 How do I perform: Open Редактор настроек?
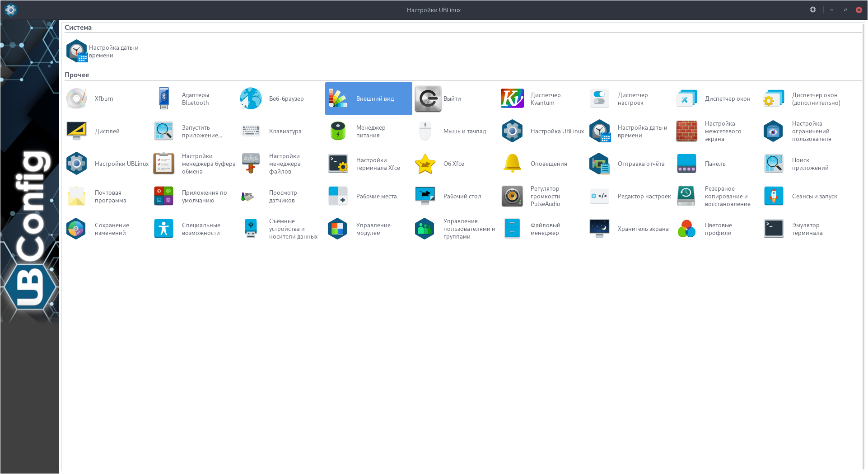(x=630, y=196)
